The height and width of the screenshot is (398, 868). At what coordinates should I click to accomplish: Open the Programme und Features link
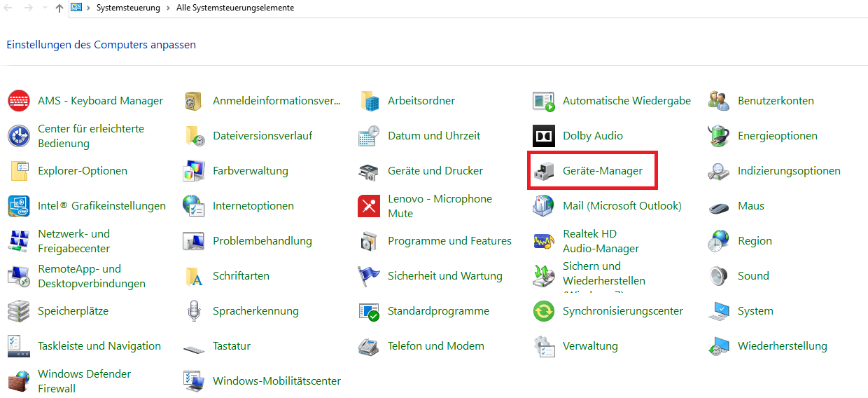coord(449,241)
